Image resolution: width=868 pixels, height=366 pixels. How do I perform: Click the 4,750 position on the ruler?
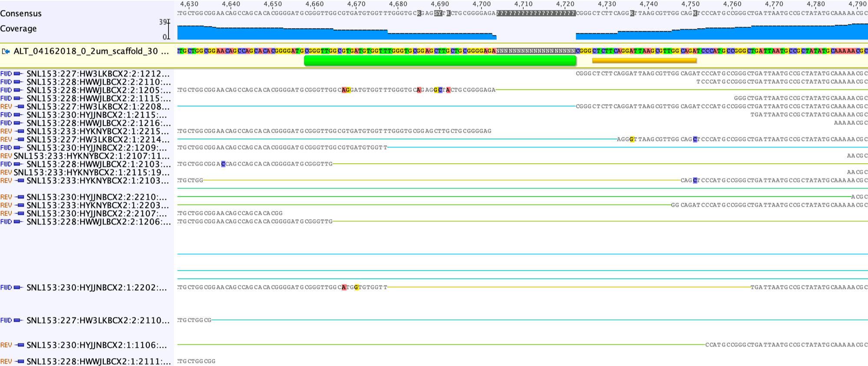click(690, 4)
